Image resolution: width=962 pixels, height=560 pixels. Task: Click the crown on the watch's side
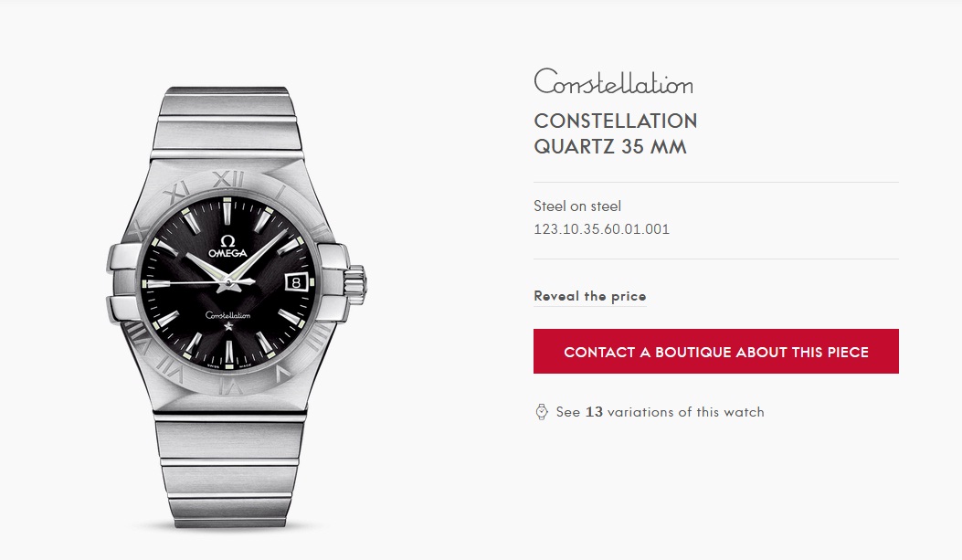point(357,282)
